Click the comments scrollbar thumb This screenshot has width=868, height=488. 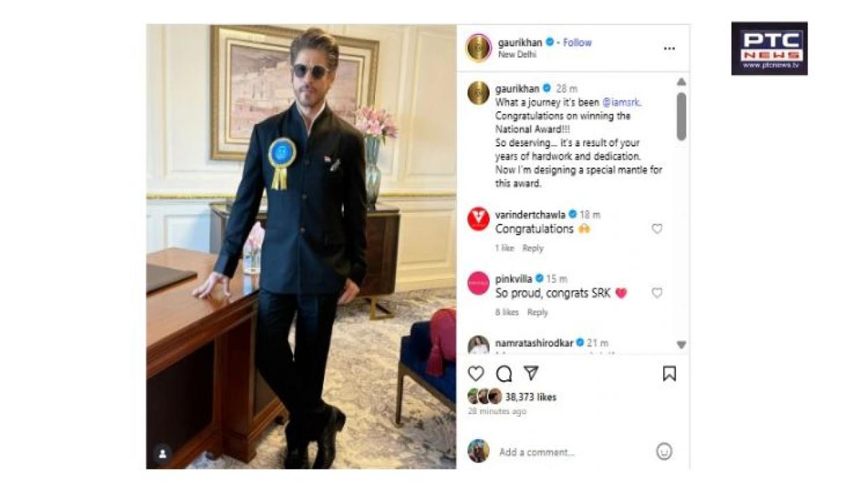(682, 117)
